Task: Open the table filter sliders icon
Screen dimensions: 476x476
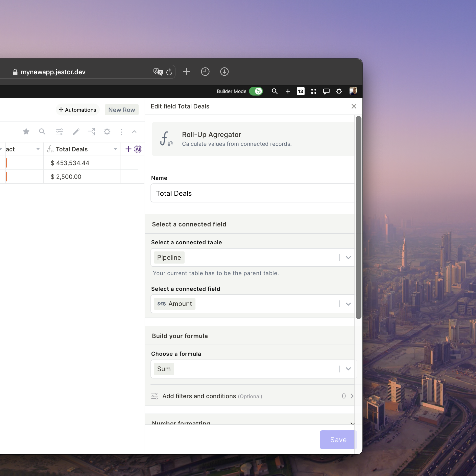Action: 59,131
